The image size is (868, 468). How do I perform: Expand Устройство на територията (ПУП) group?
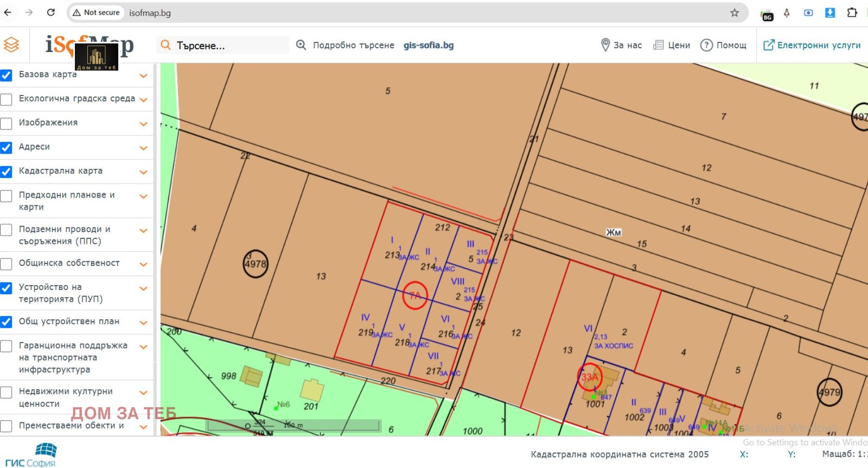143,288
